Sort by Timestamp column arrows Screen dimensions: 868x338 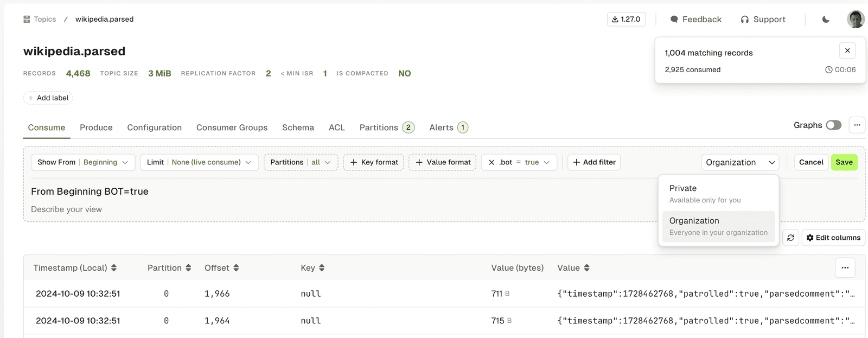[114, 268]
